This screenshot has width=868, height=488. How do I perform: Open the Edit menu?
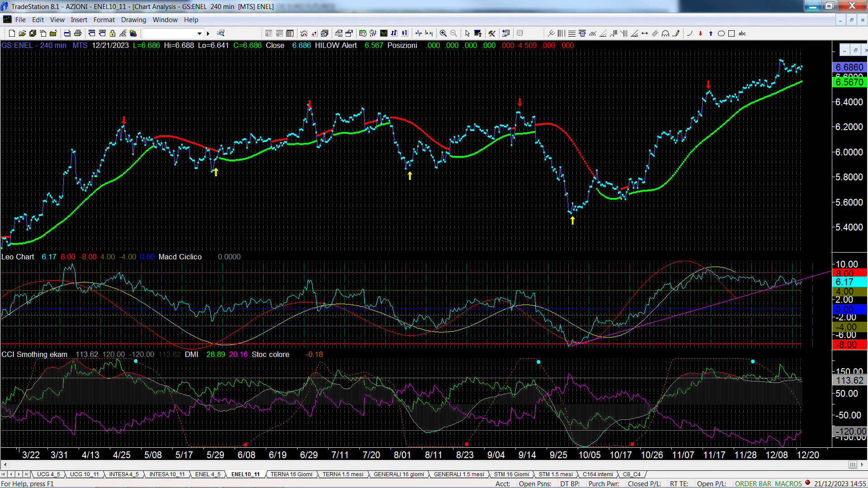tap(38, 20)
